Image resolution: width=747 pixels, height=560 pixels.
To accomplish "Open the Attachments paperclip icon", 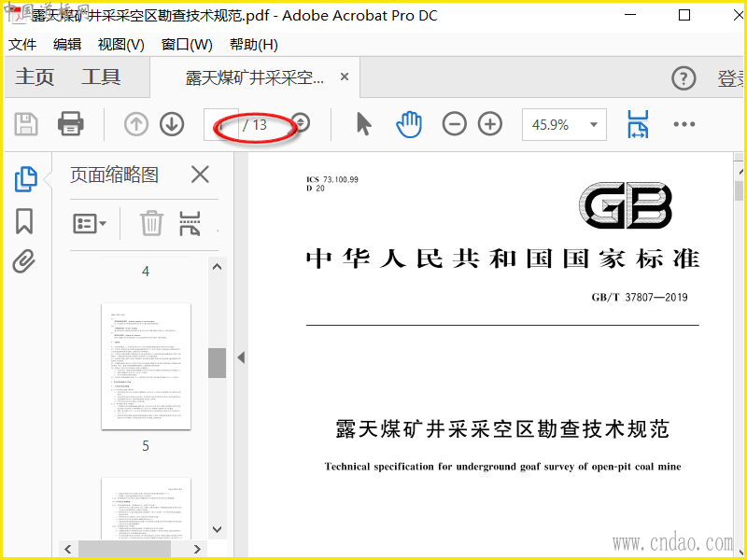I will 24,261.
